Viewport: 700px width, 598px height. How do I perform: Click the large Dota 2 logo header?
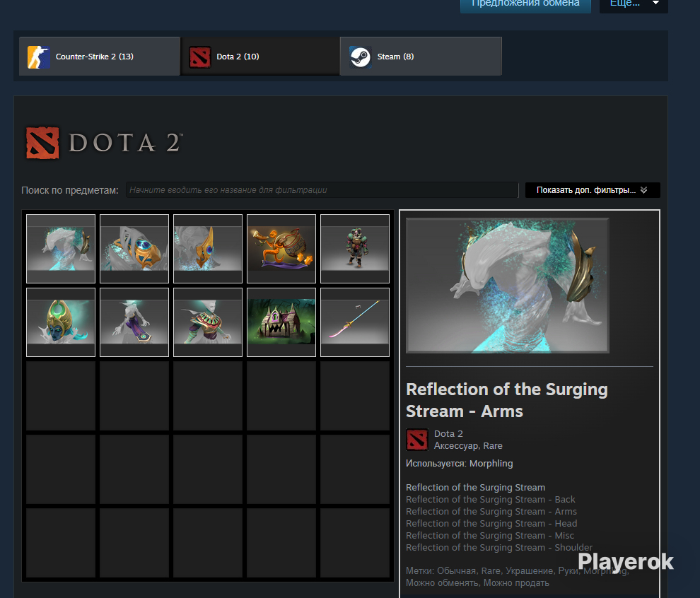point(104,143)
